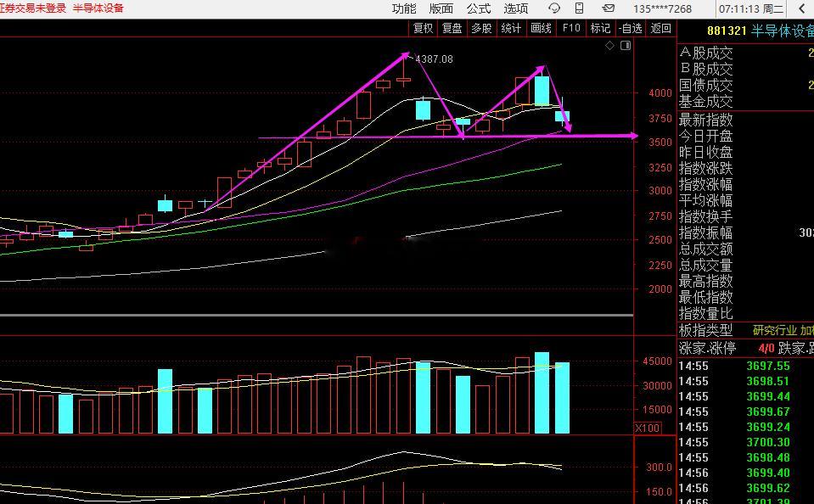
Task: Open the 选项 menu
Action: 516,8
